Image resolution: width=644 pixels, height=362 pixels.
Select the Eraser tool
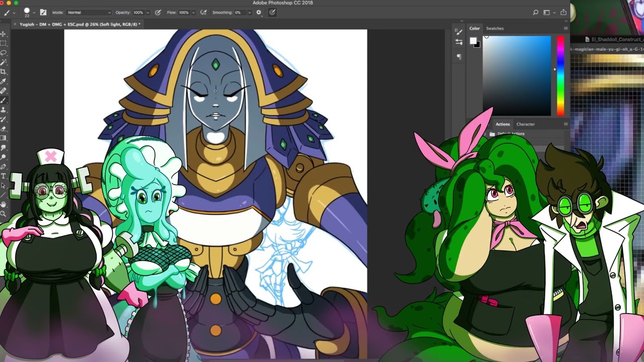[x=3, y=129]
